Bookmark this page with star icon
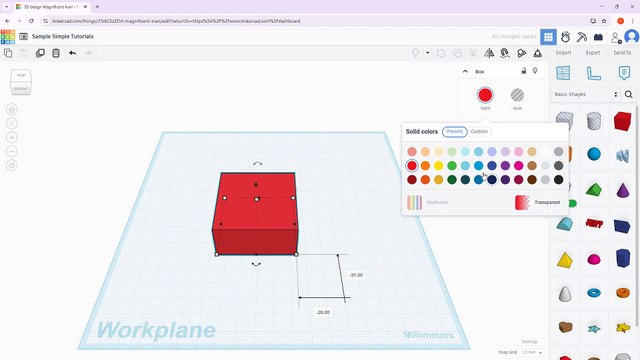This screenshot has width=640, height=360. [604, 21]
